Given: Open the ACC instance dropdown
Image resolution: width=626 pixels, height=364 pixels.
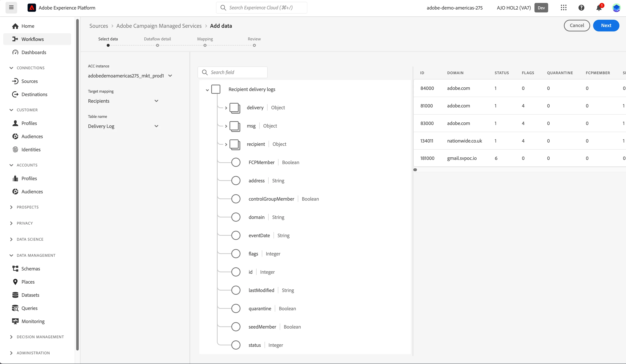Looking at the screenshot, I should 130,76.
